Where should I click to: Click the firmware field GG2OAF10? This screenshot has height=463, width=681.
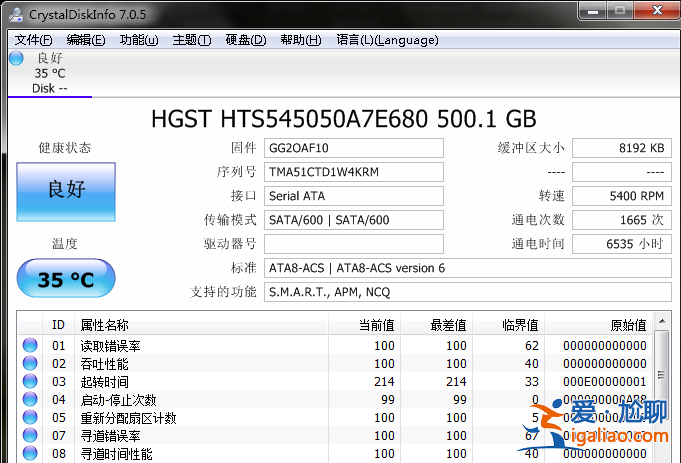pos(354,148)
